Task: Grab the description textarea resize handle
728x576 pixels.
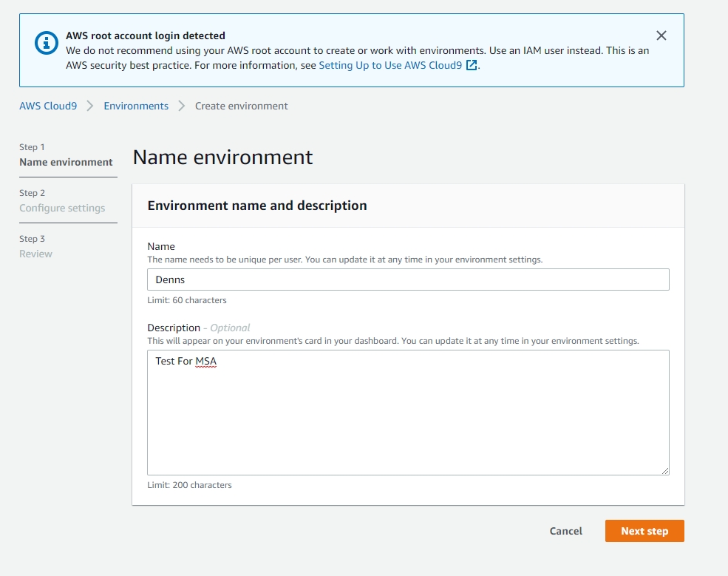Action: 665,470
